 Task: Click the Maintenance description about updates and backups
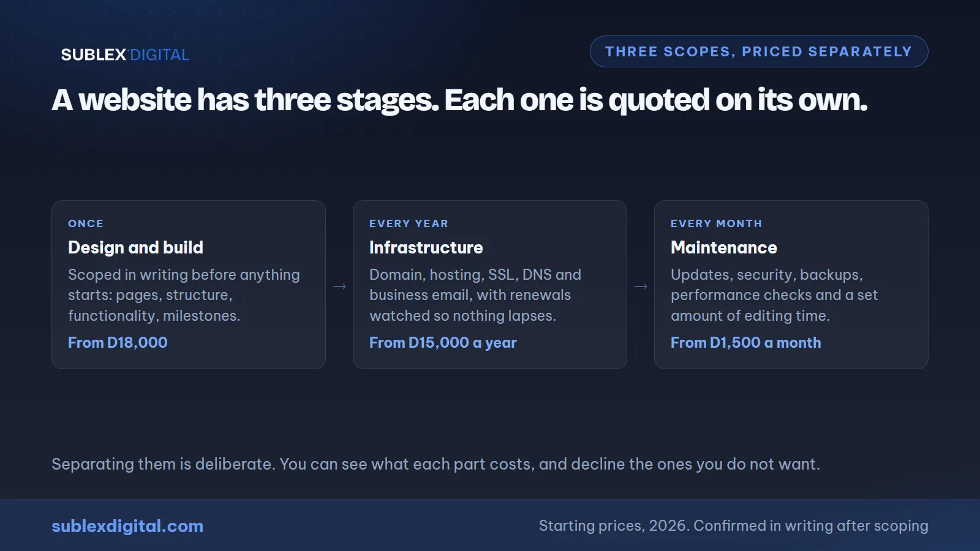pyautogui.click(x=774, y=295)
